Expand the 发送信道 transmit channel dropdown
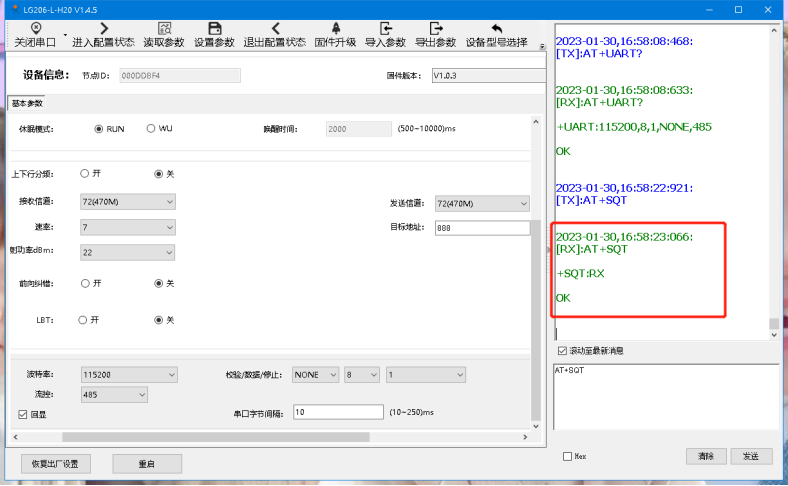 click(x=482, y=203)
